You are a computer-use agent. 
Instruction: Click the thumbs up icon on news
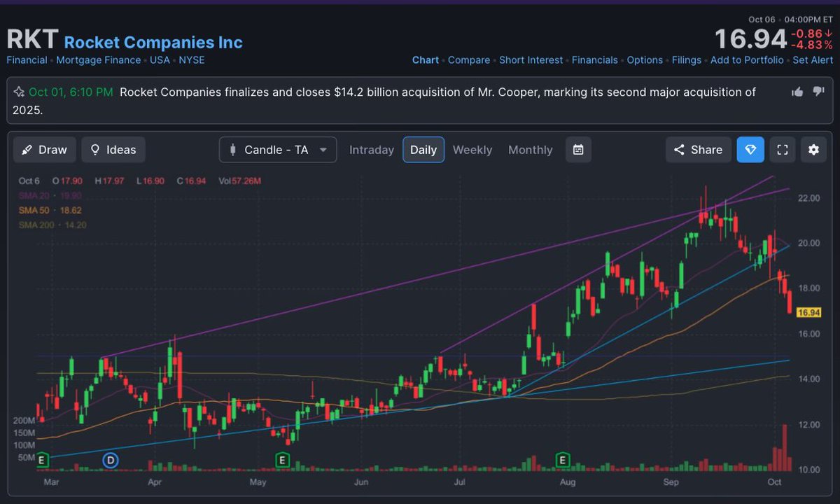pos(797,92)
